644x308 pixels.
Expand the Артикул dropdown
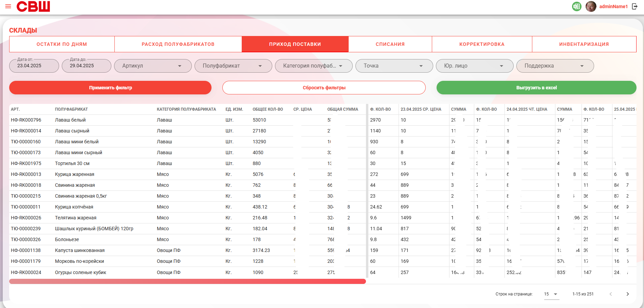coord(153,66)
